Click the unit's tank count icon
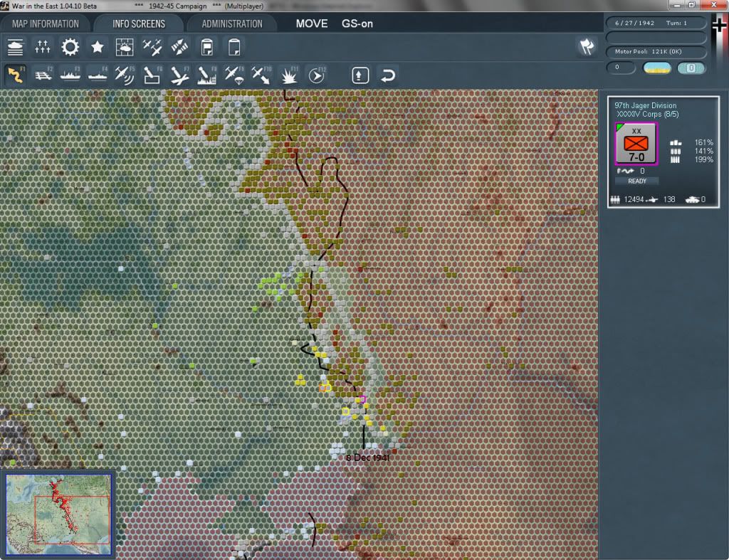Screen dimensions: 729x560 point(692,200)
